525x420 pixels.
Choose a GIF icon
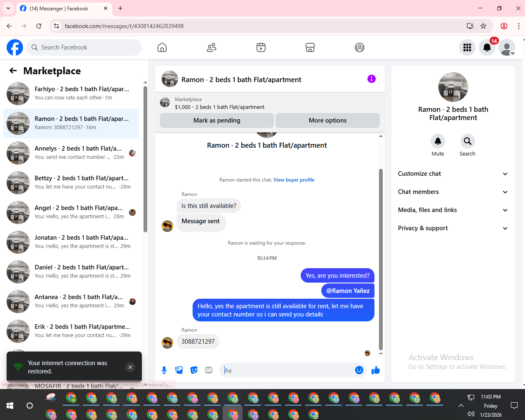click(x=209, y=370)
